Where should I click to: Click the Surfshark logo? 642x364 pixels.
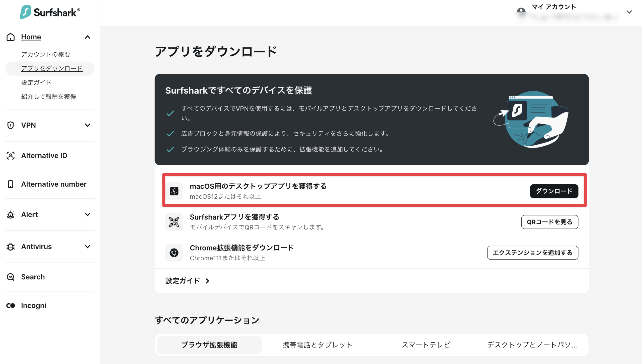50,12
